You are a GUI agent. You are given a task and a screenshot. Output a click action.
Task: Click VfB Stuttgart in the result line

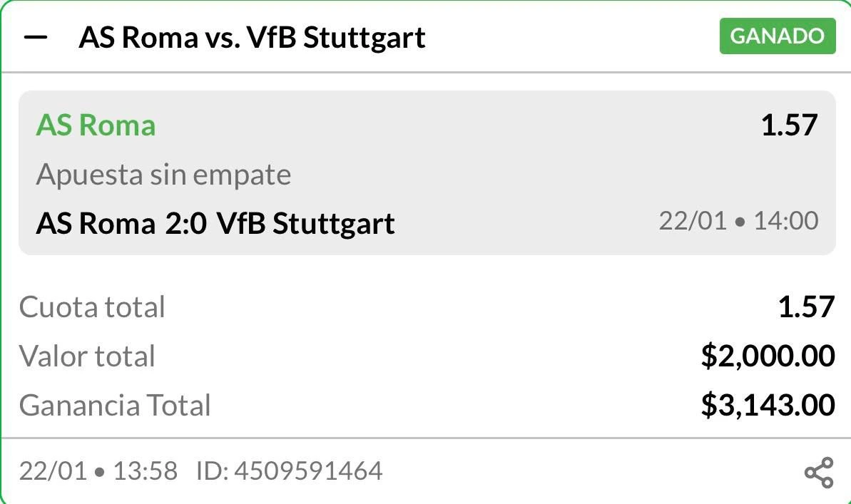tap(306, 223)
